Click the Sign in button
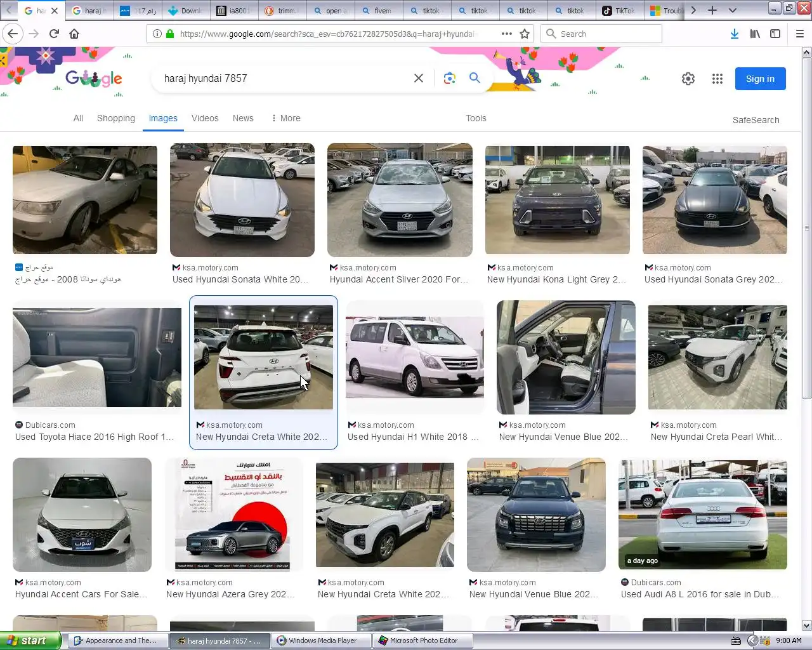The height and width of the screenshot is (650, 812). click(760, 79)
